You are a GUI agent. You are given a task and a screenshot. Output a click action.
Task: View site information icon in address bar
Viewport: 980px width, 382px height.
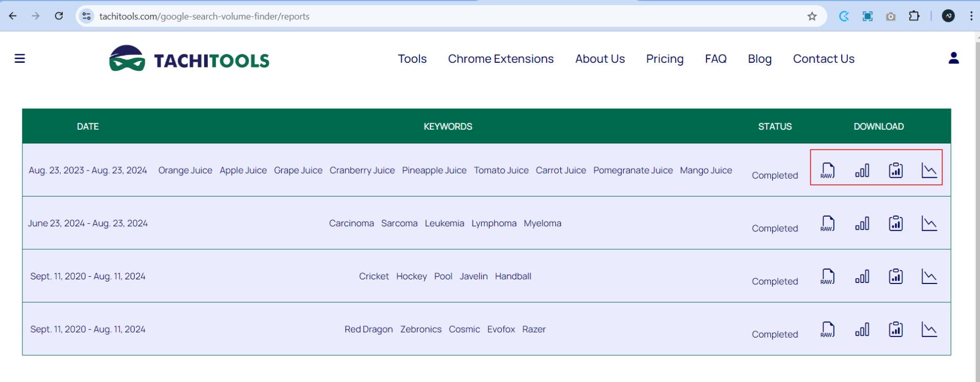tap(87, 16)
